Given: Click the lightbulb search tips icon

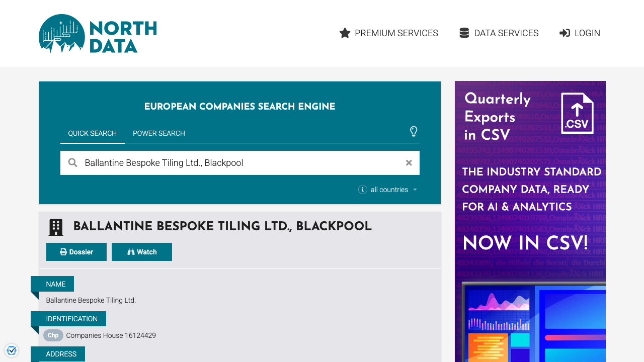Looking at the screenshot, I should 414,132.
